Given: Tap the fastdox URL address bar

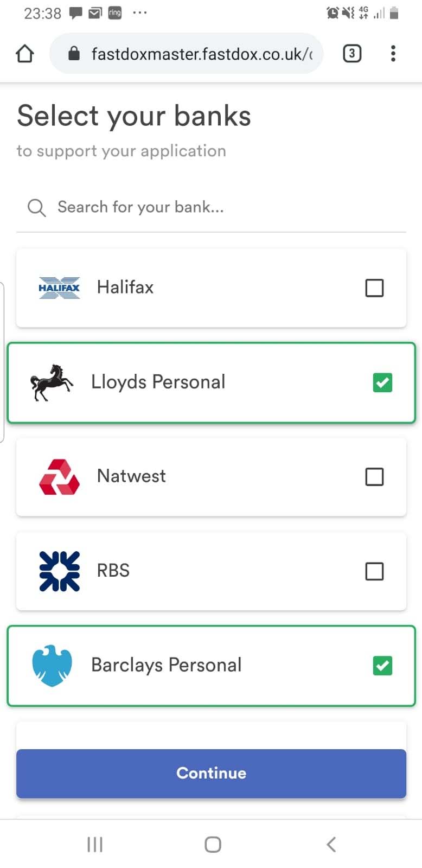Looking at the screenshot, I should pyautogui.click(x=201, y=54).
